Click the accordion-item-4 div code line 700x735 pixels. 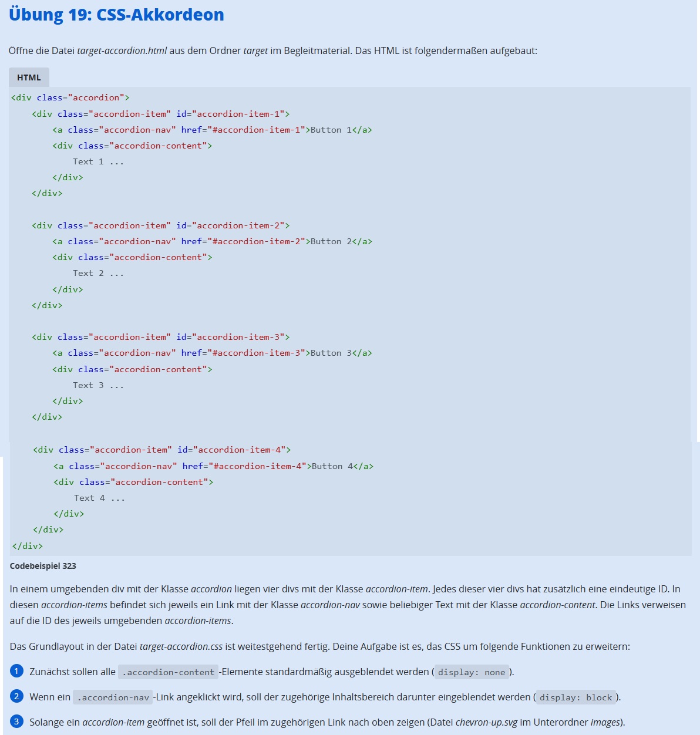pos(161,450)
